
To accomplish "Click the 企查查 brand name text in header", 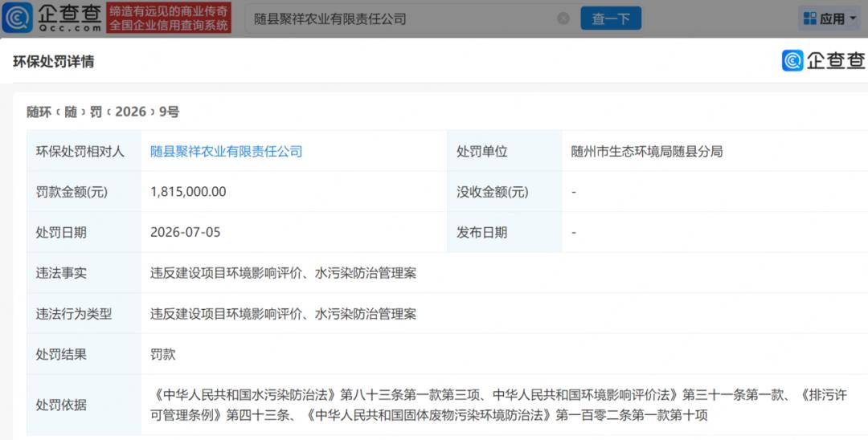I will [70, 14].
